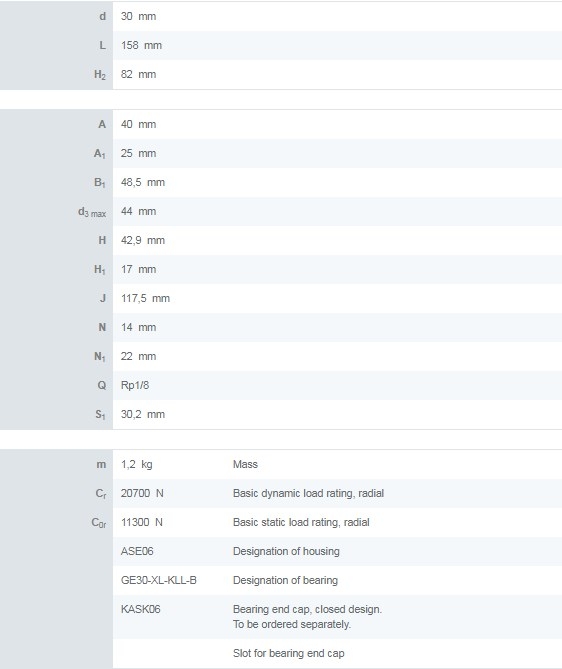Select the KASK06 end cap designation
The height and width of the screenshot is (669, 562).
[140, 609]
